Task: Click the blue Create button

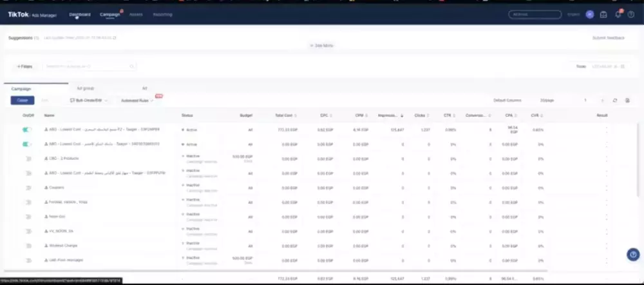Action: tap(22, 101)
